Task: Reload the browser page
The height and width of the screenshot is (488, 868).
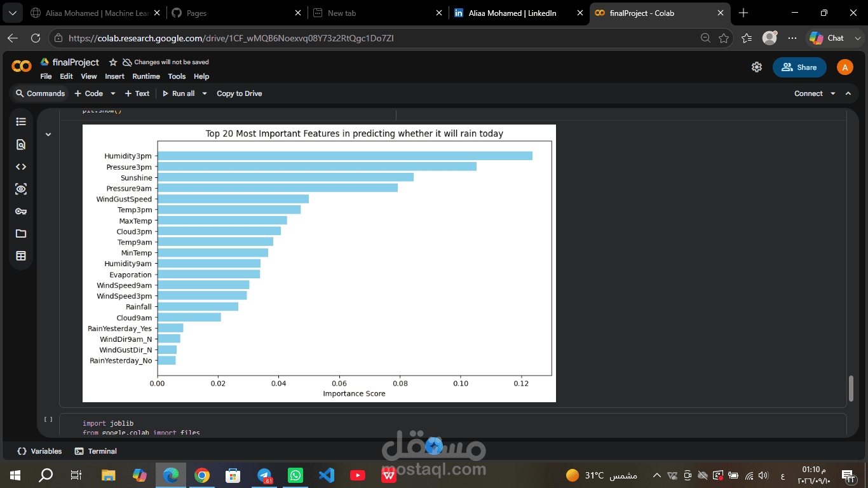Action: pos(36,38)
